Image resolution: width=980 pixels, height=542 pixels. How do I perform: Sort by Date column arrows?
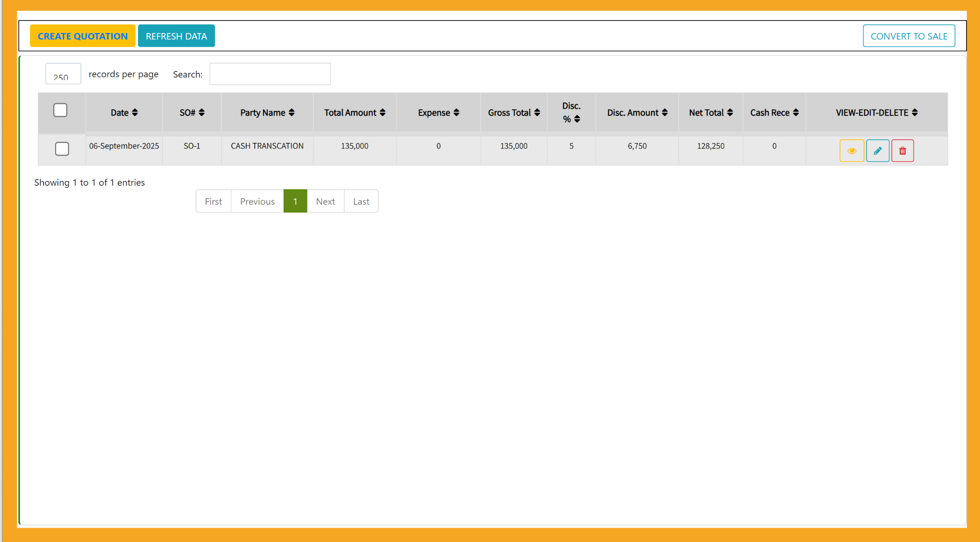(135, 113)
